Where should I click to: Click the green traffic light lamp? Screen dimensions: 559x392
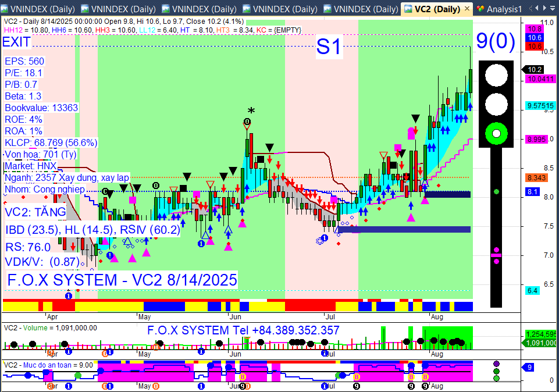(496, 134)
